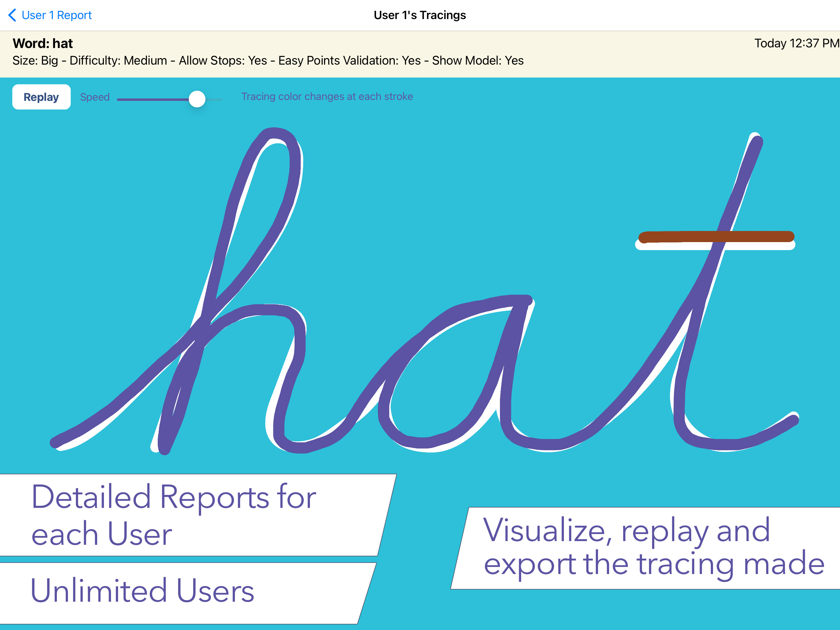This screenshot has height=630, width=840.
Task: Click the brown crossbar stroke of the t
Action: point(683,237)
